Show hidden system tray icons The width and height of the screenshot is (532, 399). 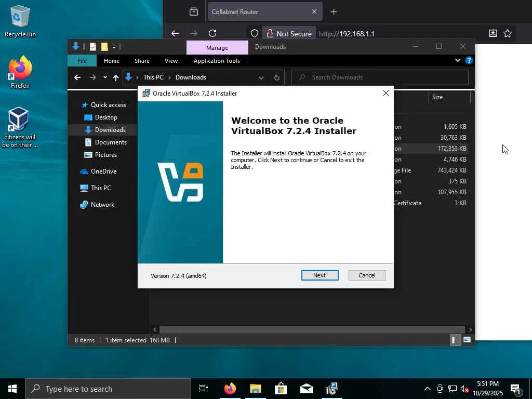[x=428, y=389]
